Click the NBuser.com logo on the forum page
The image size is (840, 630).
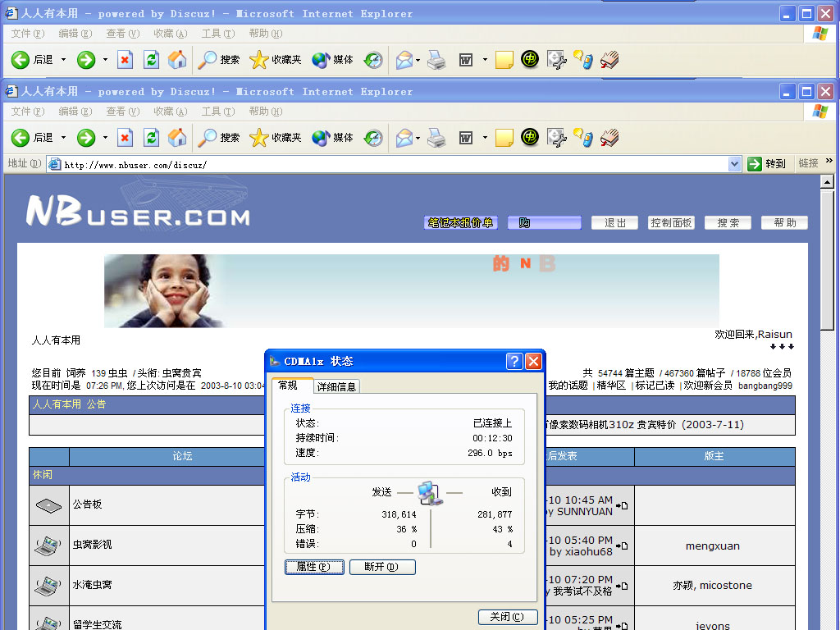[138, 210]
